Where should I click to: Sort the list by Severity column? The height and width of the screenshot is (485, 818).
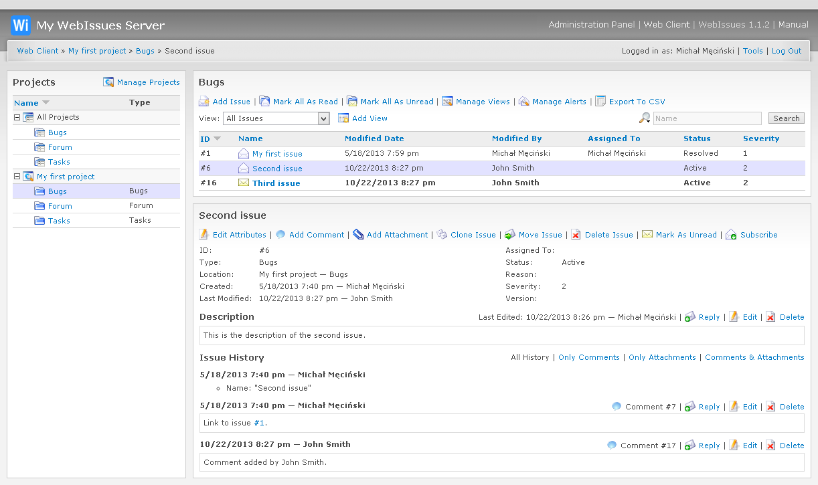pos(761,138)
